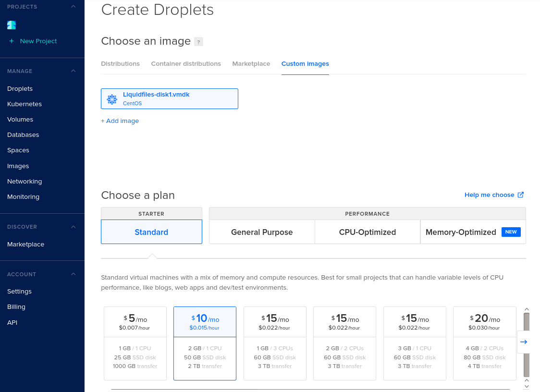540x392 pixels.
Task: Collapse the ACCOUNT section
Action: coord(73,274)
